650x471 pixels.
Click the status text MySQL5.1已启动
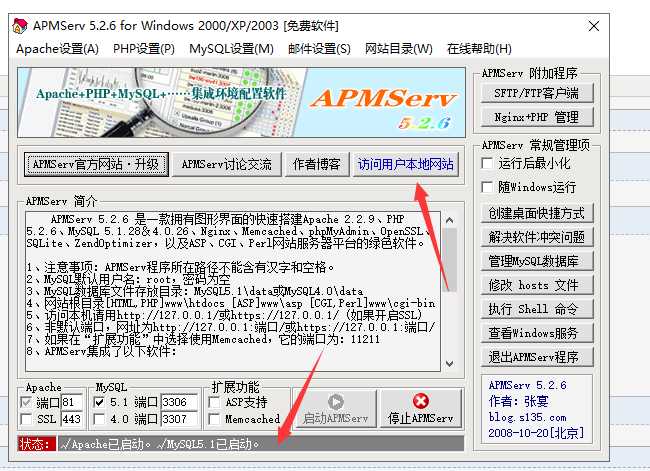208,444
